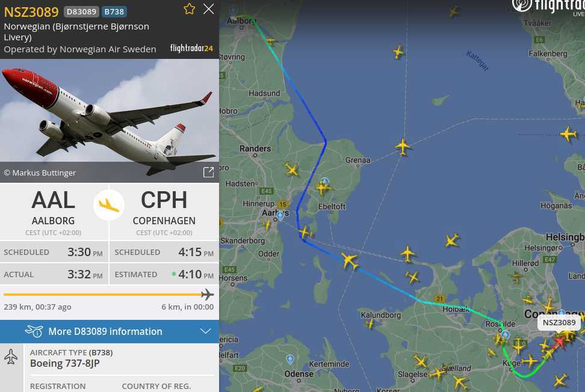
Task: Click the CPH Copenhagen arrival airport code
Action: point(164,200)
